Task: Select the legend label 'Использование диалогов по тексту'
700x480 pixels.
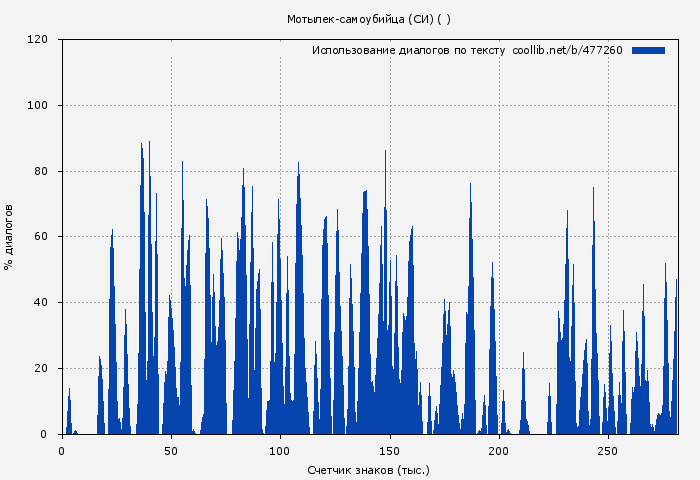Action: coord(408,50)
